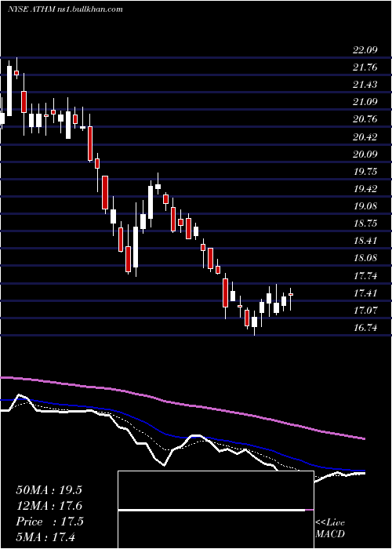Viewport: 392px width, 549px height.
Task: Click the 21.76 price axis label
Action: (x=365, y=67)
